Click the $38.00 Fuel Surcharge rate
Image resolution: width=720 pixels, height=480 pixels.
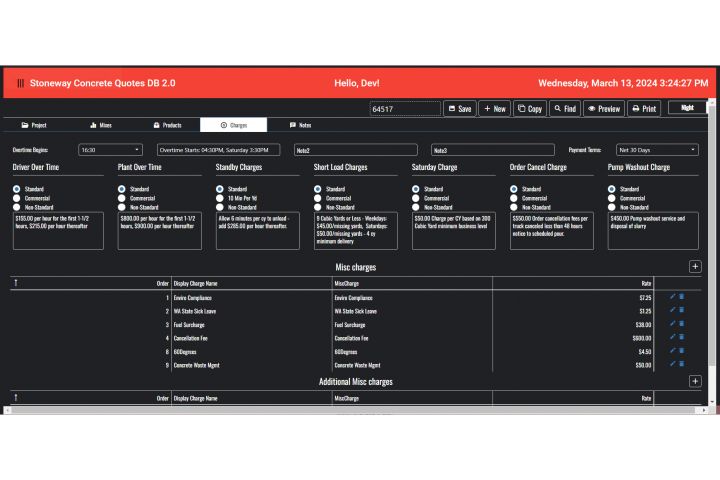point(643,324)
